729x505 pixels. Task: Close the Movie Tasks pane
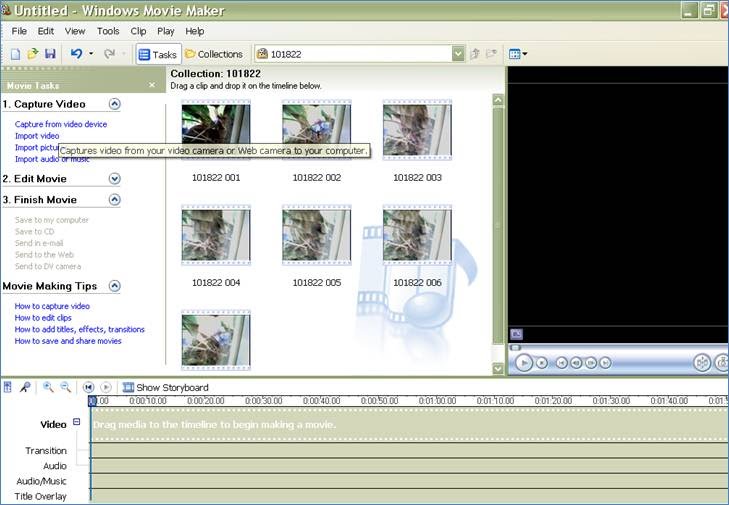tap(152, 85)
